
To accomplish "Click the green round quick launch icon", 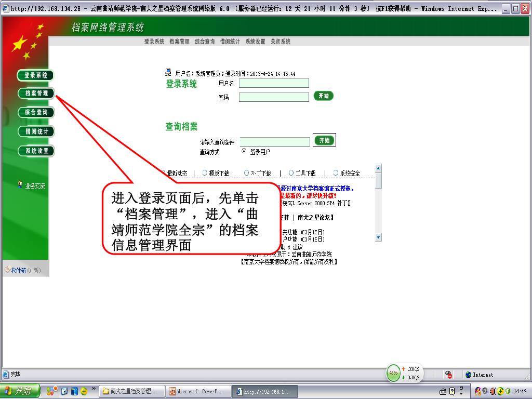I will 84,391.
